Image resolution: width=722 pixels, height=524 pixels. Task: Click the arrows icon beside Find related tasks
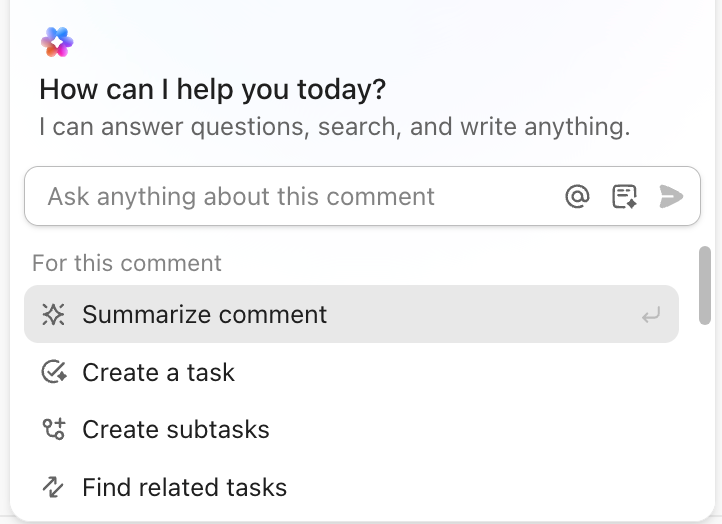pos(53,488)
